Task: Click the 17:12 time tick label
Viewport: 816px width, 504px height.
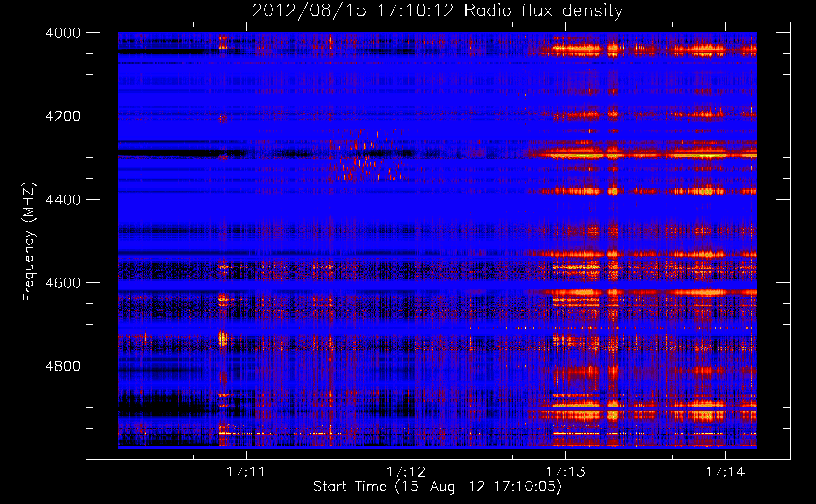Action: tap(406, 472)
